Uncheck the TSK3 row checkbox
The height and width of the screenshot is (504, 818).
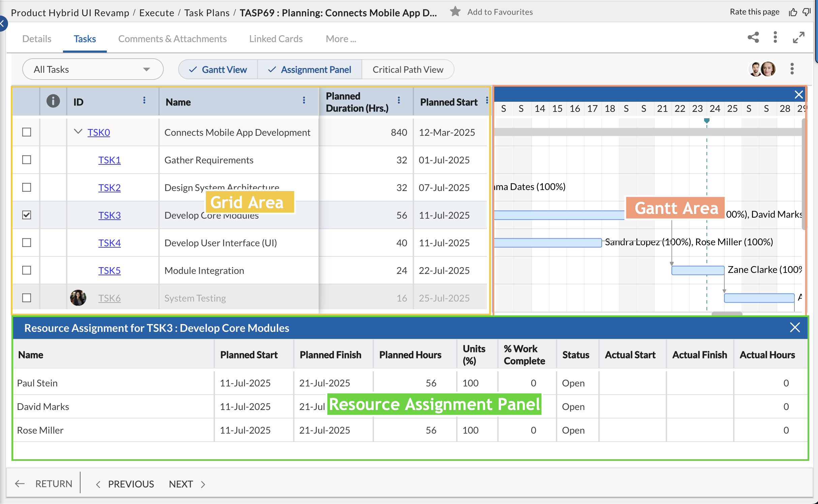pyautogui.click(x=27, y=215)
